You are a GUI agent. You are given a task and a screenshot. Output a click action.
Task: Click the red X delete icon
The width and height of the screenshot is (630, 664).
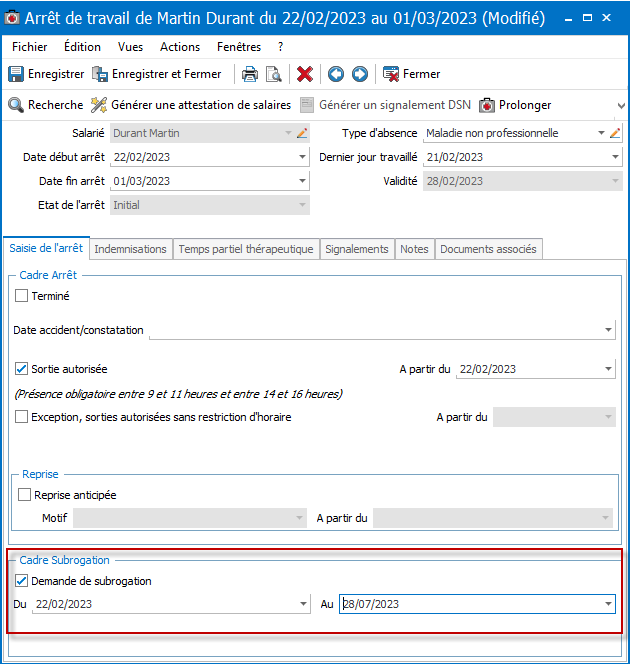point(305,74)
